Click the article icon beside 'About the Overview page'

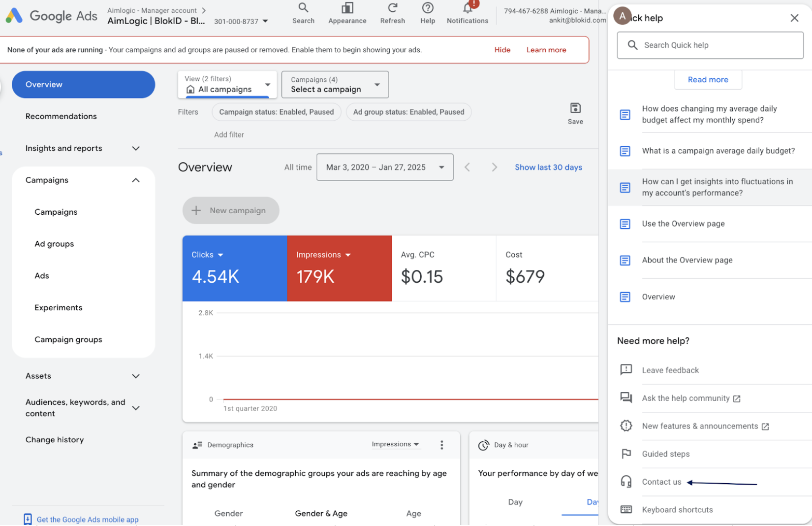(x=625, y=261)
